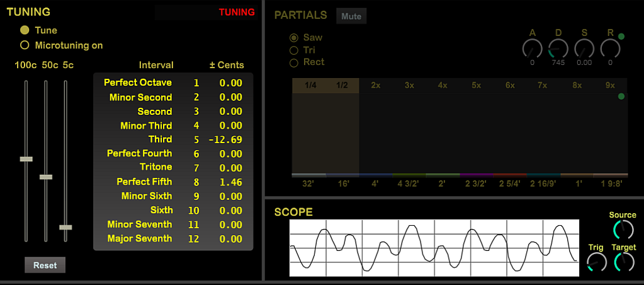The width and height of the screenshot is (644, 285).
Task: Select the 1/4 partial column header
Action: 310,86
